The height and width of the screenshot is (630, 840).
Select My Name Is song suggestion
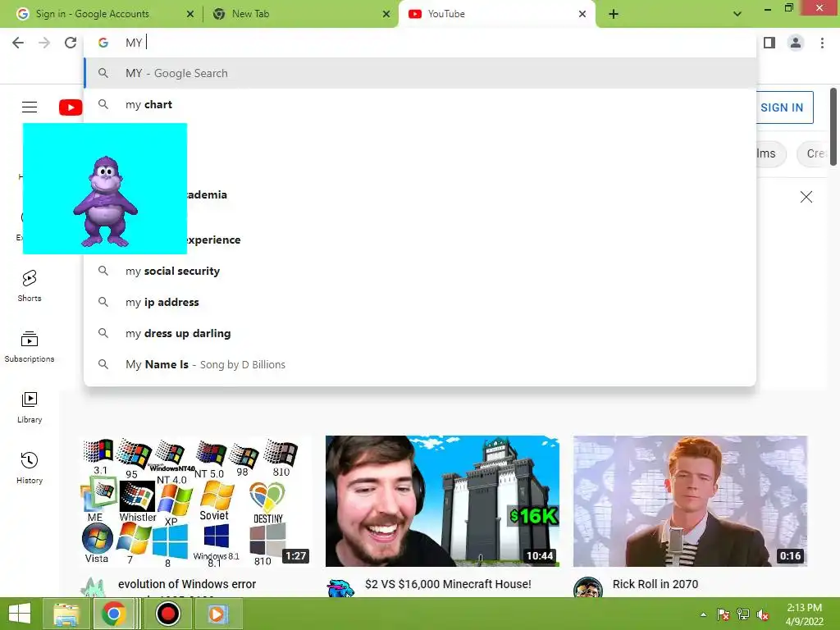(x=420, y=364)
